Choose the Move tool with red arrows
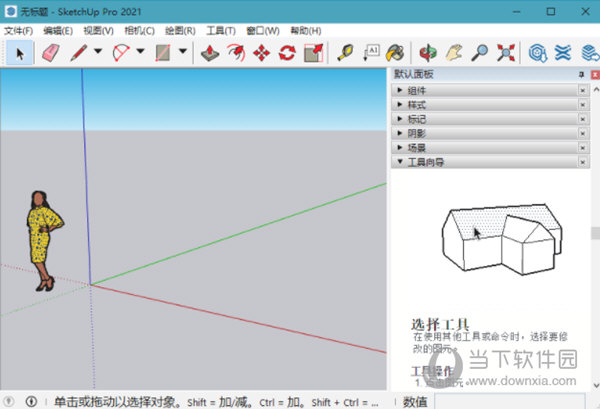600x409 pixels. click(x=262, y=53)
